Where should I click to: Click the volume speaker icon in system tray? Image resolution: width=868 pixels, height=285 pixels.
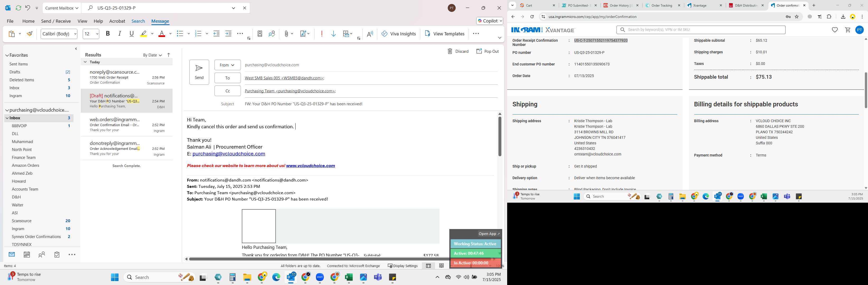[x=466, y=277]
